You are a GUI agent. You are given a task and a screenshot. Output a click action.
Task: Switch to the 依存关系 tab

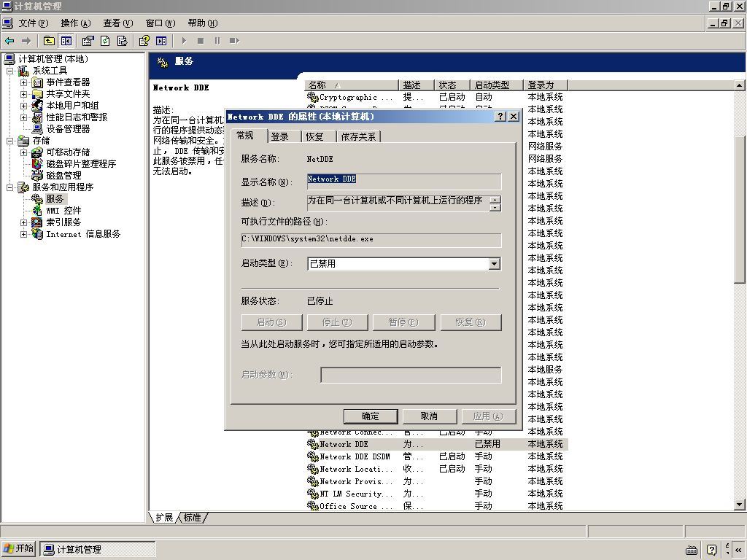(x=358, y=136)
